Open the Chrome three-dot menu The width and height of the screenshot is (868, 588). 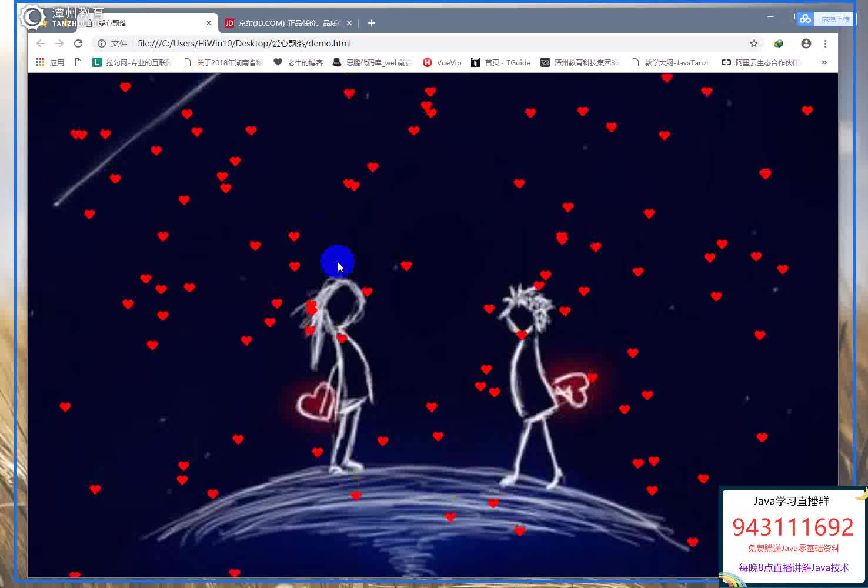pos(825,44)
